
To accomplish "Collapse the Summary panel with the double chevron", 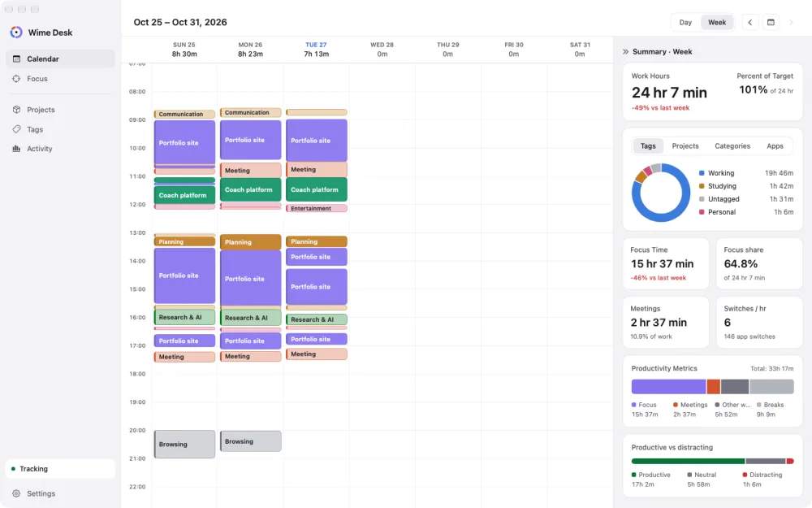I will [625, 52].
